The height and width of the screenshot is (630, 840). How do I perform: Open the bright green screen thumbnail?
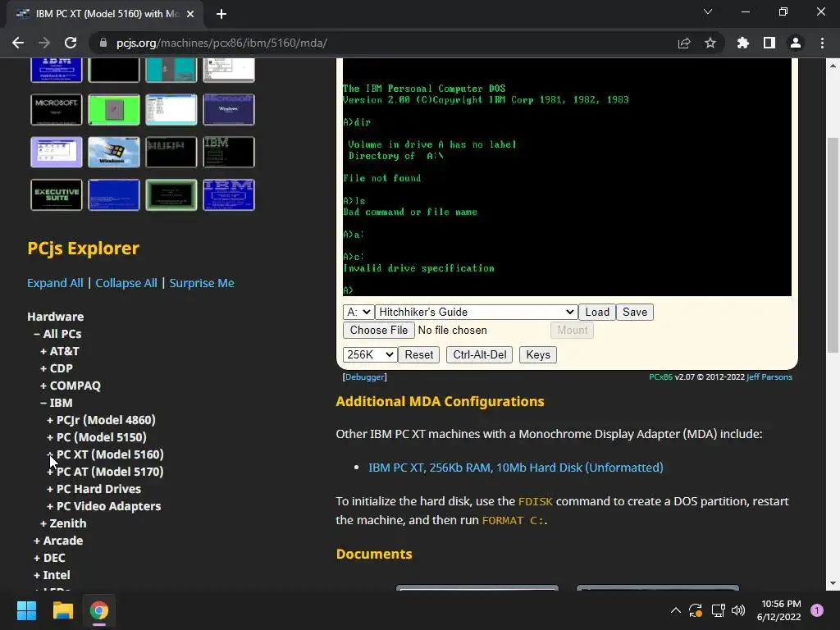[113, 109]
